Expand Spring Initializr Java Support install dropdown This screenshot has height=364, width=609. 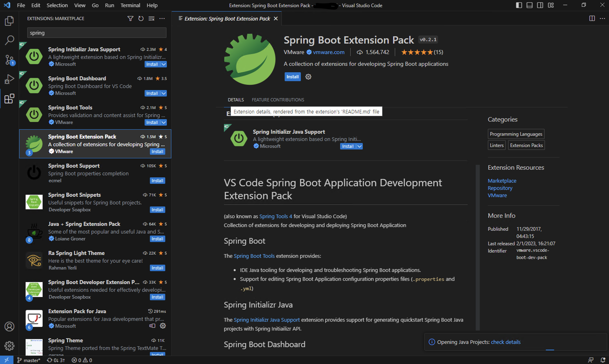click(164, 64)
